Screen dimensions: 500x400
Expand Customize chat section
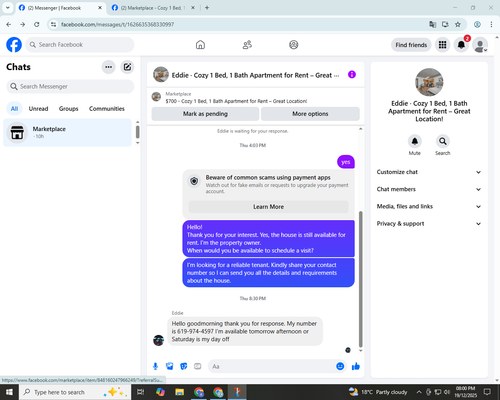tap(429, 172)
